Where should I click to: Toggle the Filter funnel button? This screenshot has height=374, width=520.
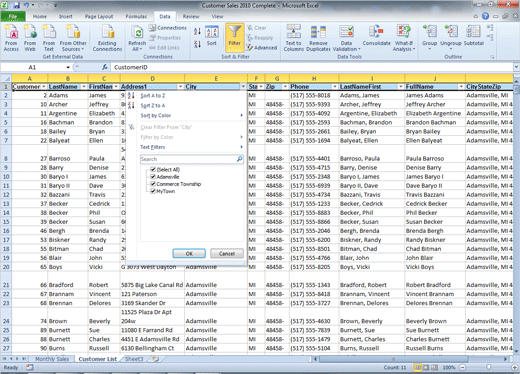click(x=235, y=37)
